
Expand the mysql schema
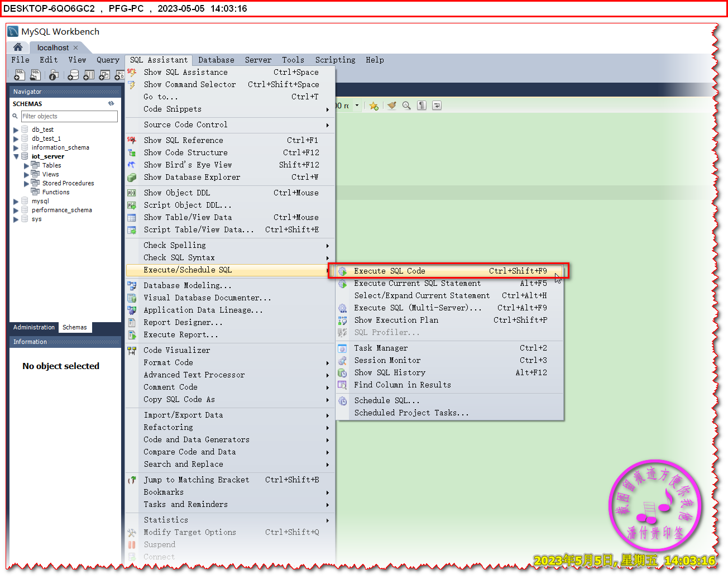(16, 201)
